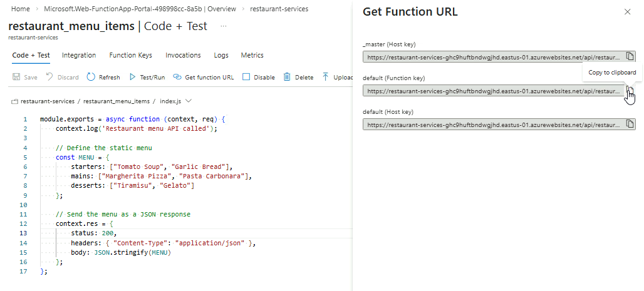Click the Upload arrow icon
Viewport: 644px width, 291px height.
click(x=326, y=78)
